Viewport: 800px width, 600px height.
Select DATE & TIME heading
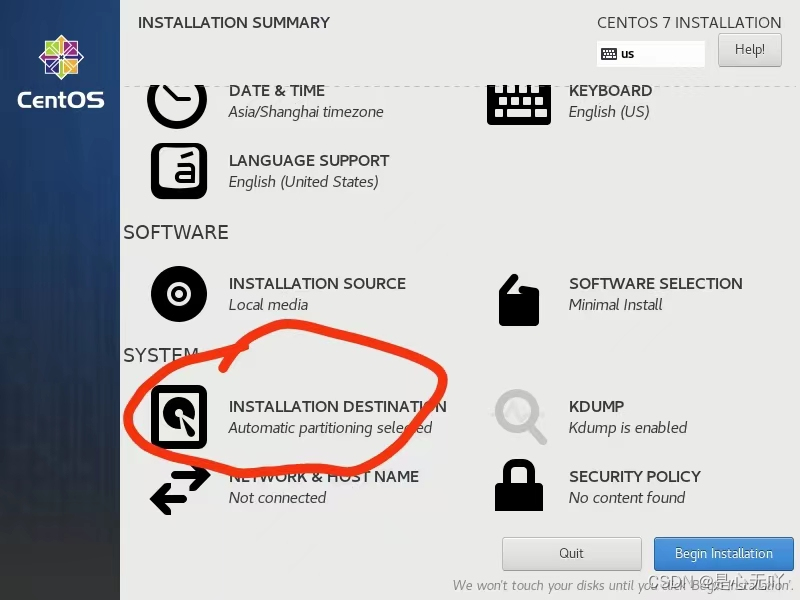coord(277,91)
